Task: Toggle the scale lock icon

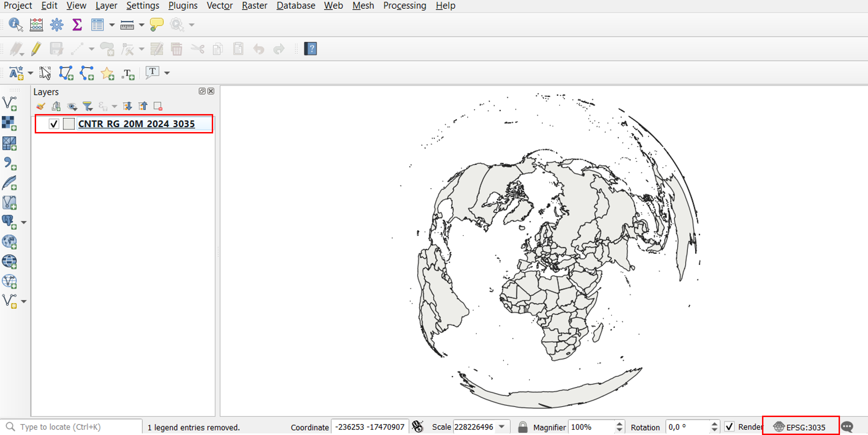Action: (x=522, y=427)
